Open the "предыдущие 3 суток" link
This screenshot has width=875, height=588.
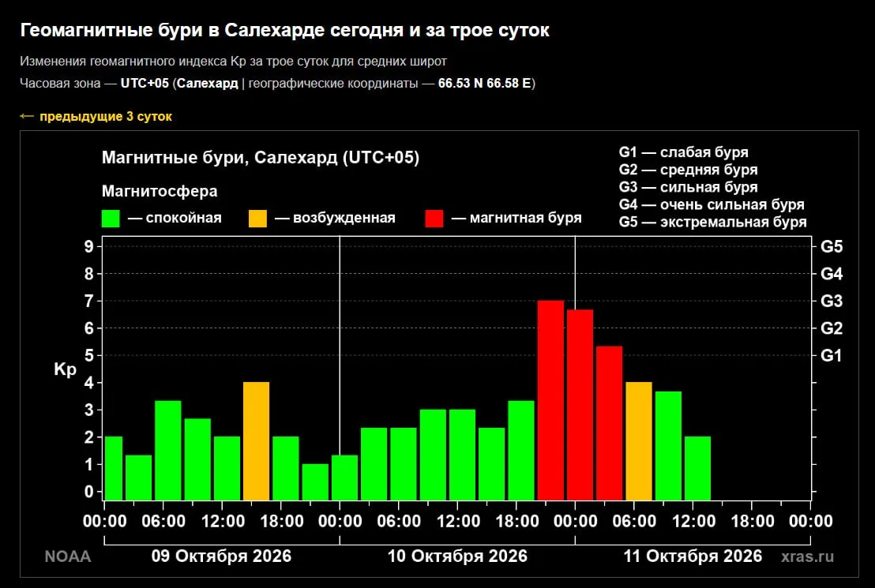(x=96, y=117)
